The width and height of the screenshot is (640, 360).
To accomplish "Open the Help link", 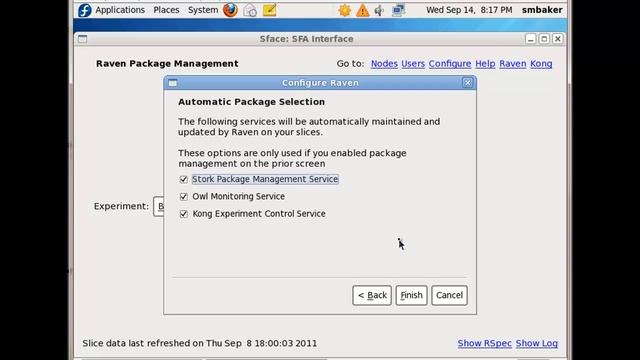I will click(x=485, y=64).
